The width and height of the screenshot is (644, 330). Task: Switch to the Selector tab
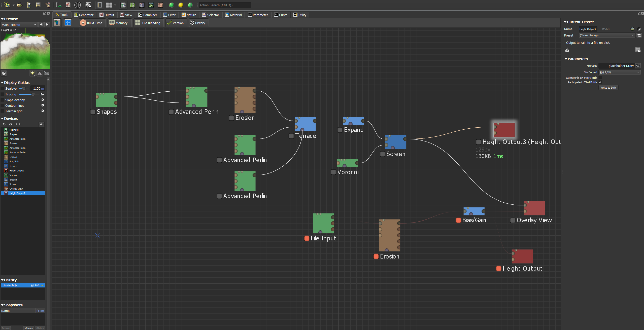point(211,15)
